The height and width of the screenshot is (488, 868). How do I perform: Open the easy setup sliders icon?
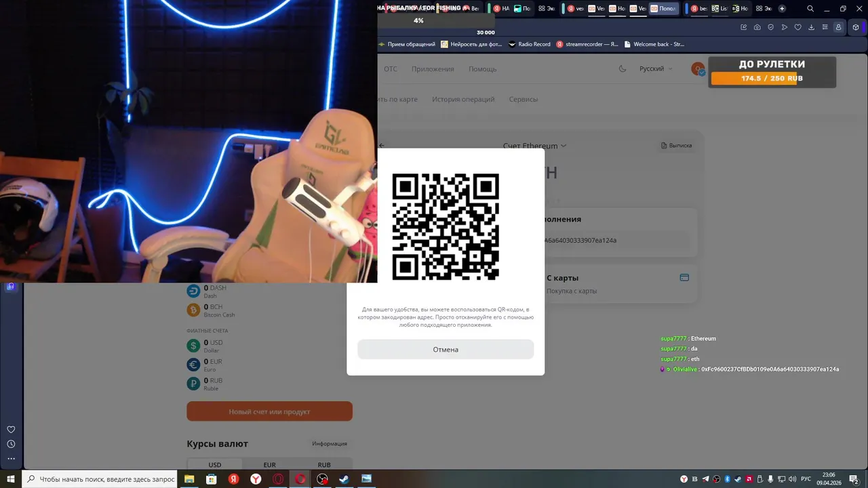[825, 27]
